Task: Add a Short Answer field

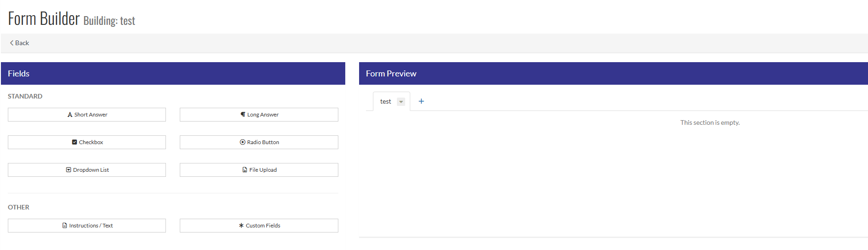Action: (87, 115)
